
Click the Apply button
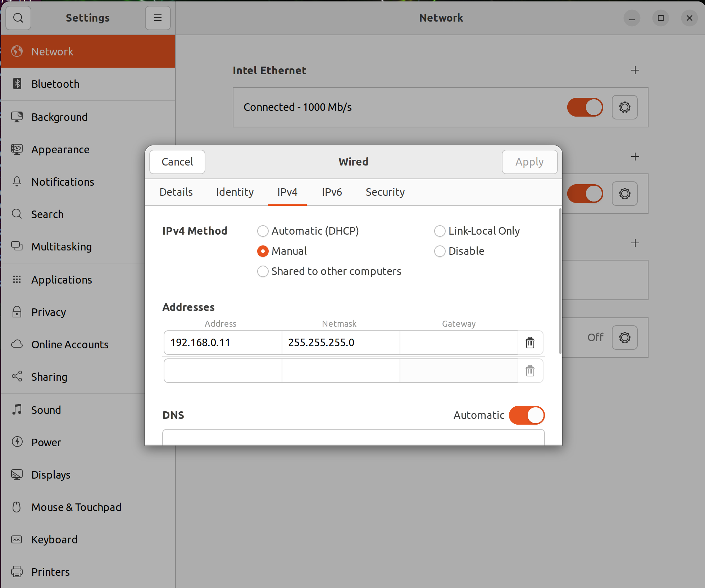(x=529, y=162)
